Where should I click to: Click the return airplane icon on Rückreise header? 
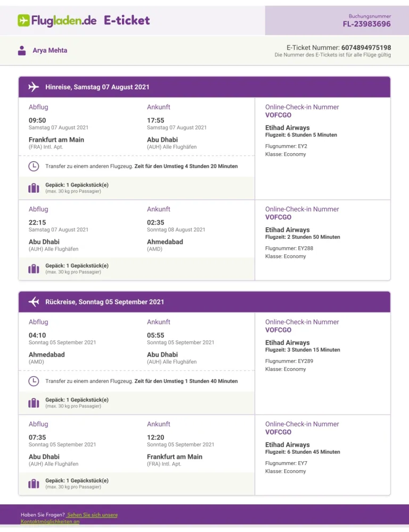(34, 302)
